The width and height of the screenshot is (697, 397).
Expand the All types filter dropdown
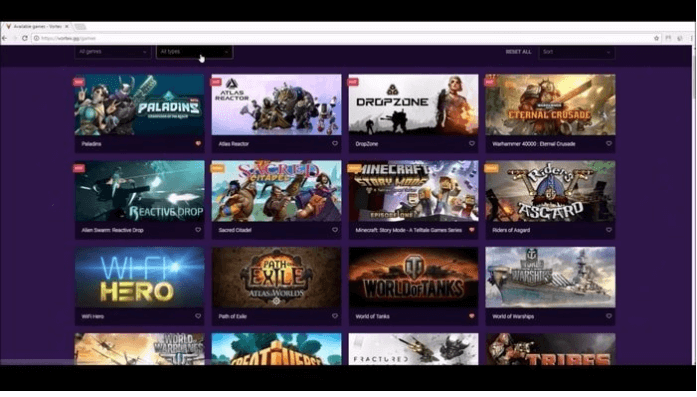tap(194, 52)
